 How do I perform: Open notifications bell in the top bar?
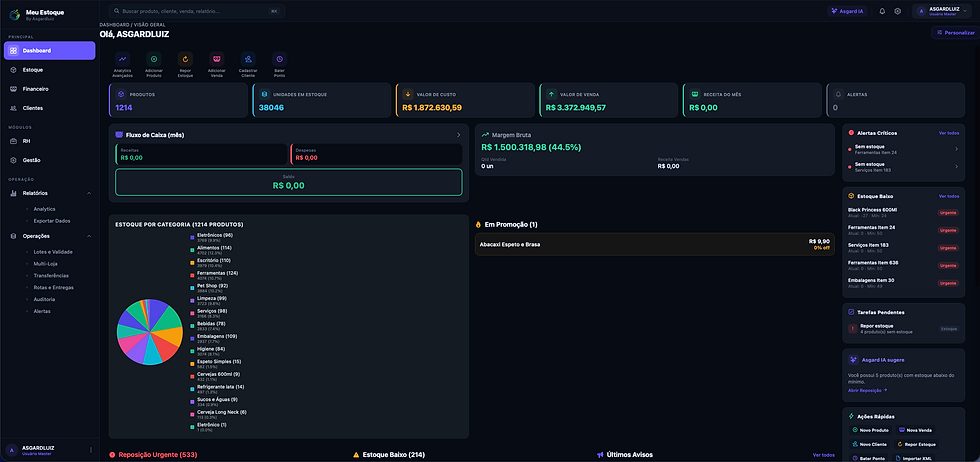[882, 11]
